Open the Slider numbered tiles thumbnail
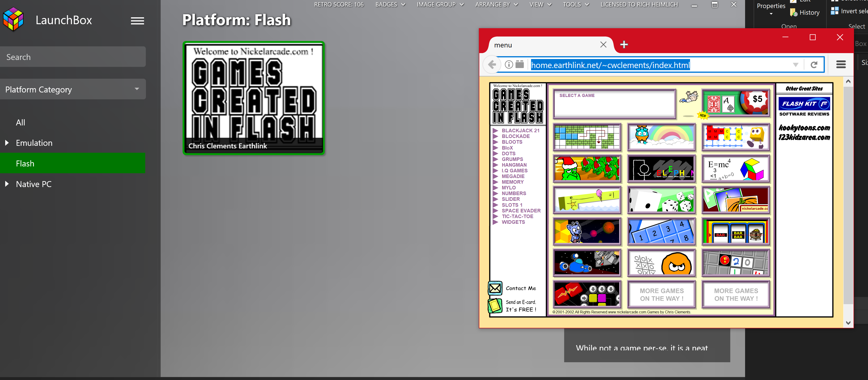868x380 pixels. click(661, 232)
